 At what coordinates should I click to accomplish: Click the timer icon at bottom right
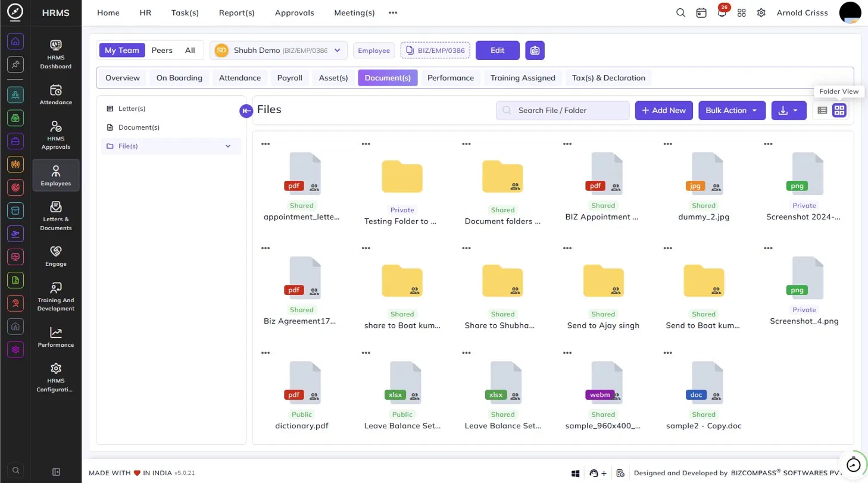click(x=854, y=465)
